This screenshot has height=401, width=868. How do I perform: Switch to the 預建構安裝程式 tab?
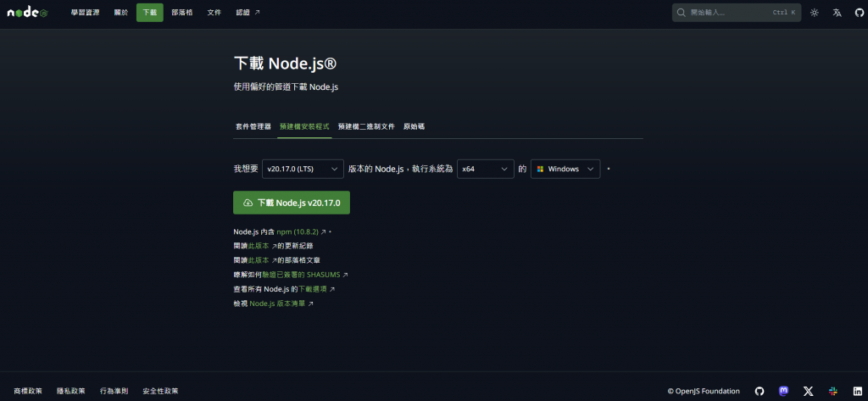tap(304, 126)
